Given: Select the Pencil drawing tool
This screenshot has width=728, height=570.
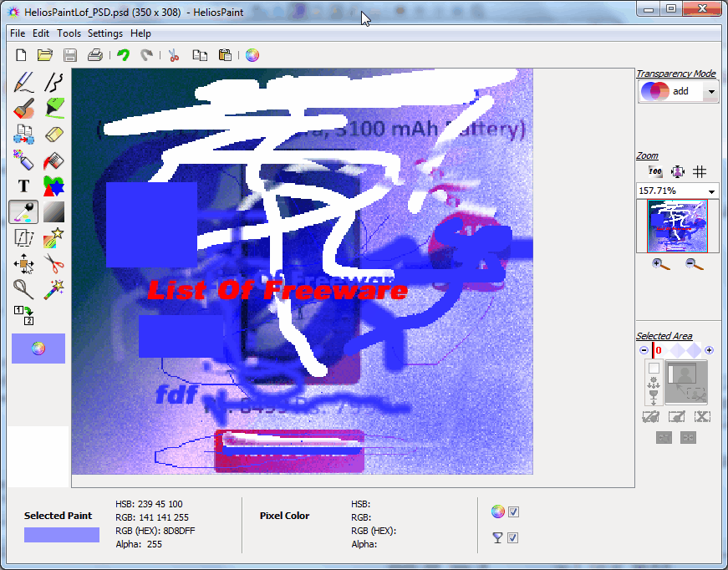Looking at the screenshot, I should coord(23,82).
